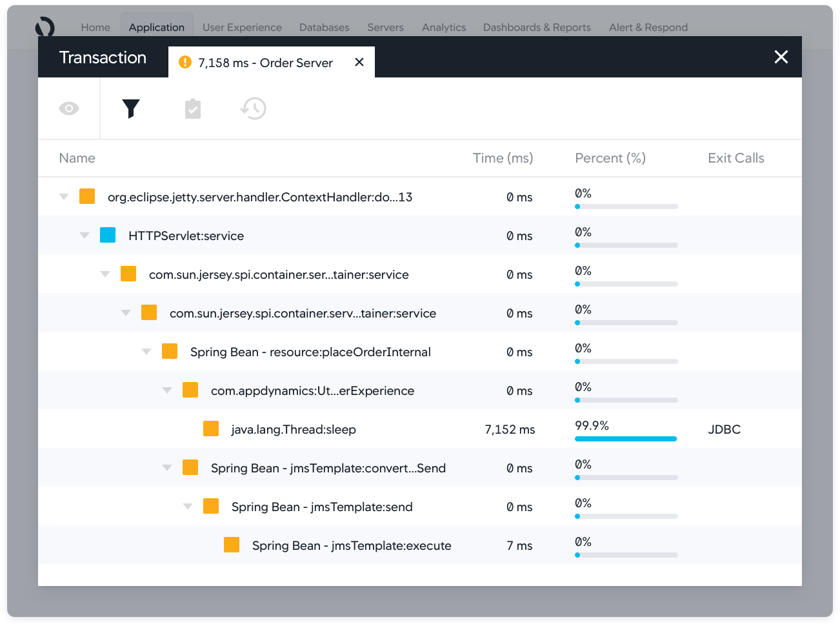Click the JDBC exit call link
Screen dimensions: 840x626
tap(724, 429)
